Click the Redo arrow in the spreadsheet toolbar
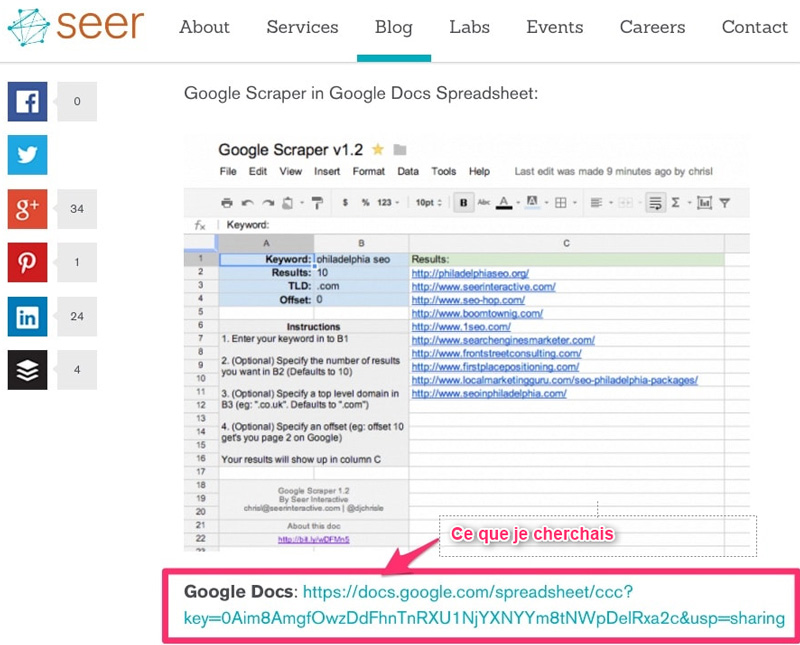This screenshot has width=800, height=645. [x=268, y=203]
